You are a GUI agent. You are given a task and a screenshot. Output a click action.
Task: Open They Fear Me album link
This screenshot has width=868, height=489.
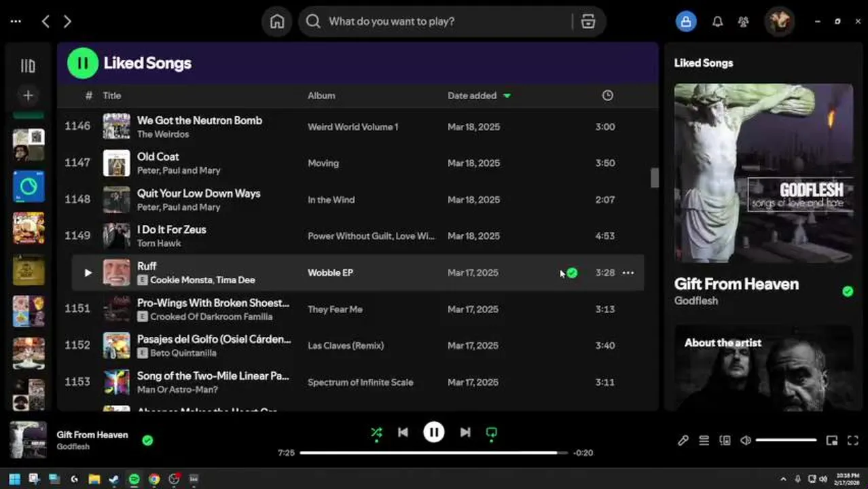pos(335,309)
